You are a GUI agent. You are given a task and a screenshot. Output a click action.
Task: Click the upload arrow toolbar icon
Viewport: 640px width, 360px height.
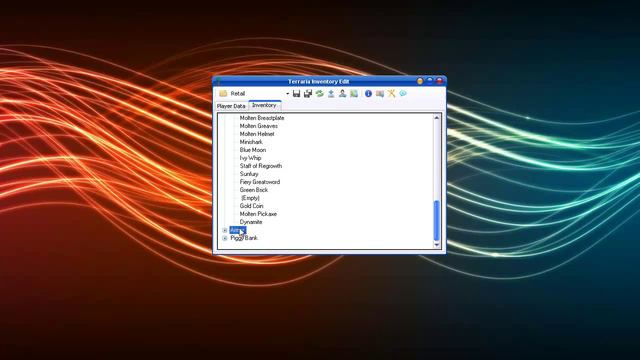click(331, 93)
